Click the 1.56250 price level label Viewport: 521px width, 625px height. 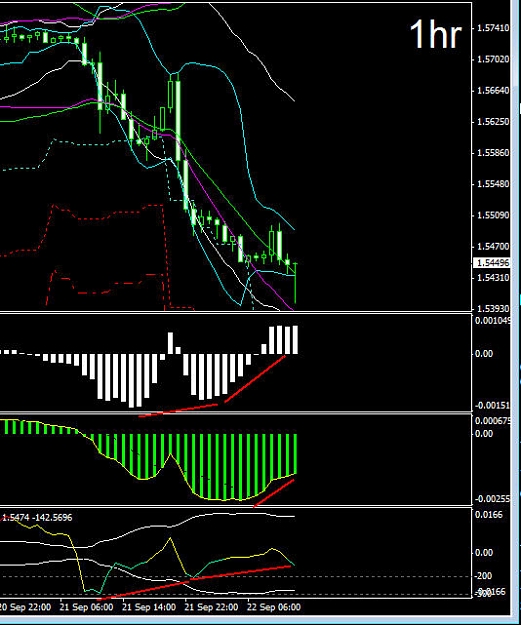[x=493, y=122]
